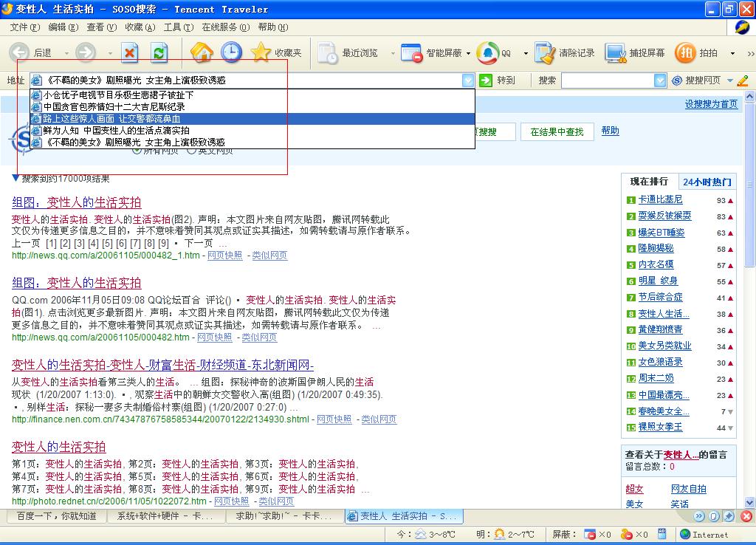756x545 pixels.
Task: Select address suggestion 鲜为人知 中国变性人的生活点滴实拍
Action: (x=252, y=130)
